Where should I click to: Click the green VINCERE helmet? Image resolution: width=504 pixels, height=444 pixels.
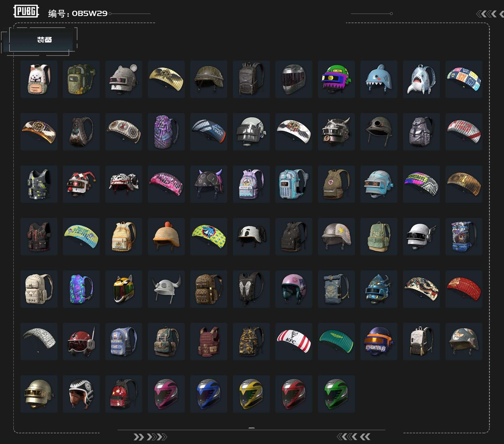(336, 79)
